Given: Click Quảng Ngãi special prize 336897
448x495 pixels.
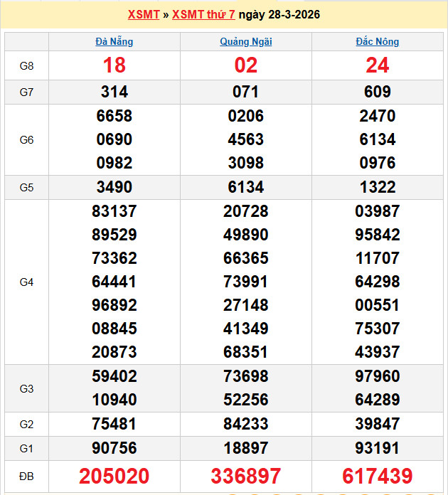Looking at the screenshot, I should pyautogui.click(x=246, y=476).
